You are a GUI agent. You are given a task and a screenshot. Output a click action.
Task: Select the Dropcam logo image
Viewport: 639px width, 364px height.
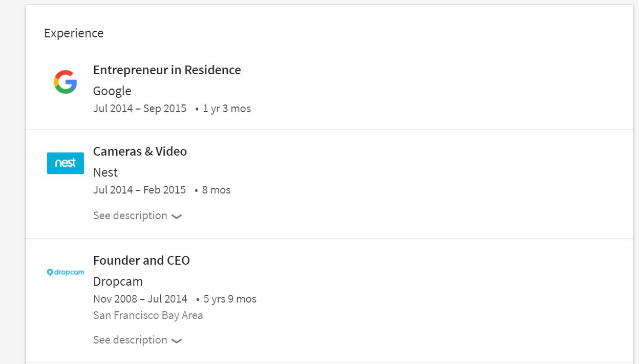click(66, 272)
